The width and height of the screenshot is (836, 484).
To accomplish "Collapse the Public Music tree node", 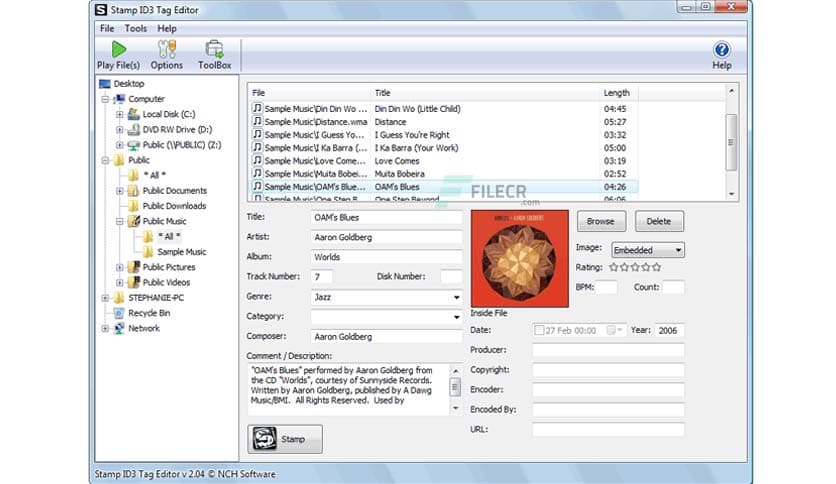I will (119, 221).
